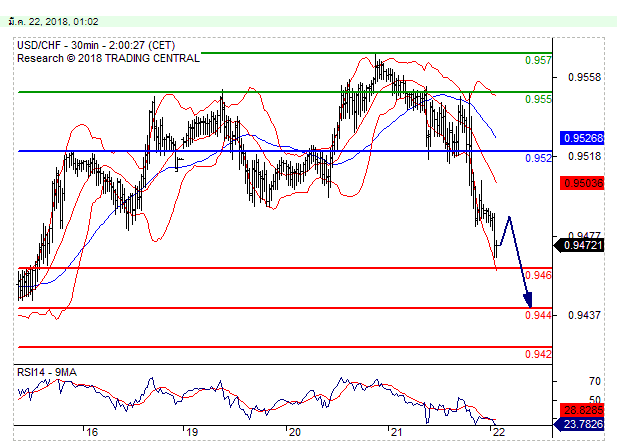Image resolution: width=617 pixels, height=448 pixels.
Task: Select the red 0.942 support label
Action: pyautogui.click(x=538, y=354)
